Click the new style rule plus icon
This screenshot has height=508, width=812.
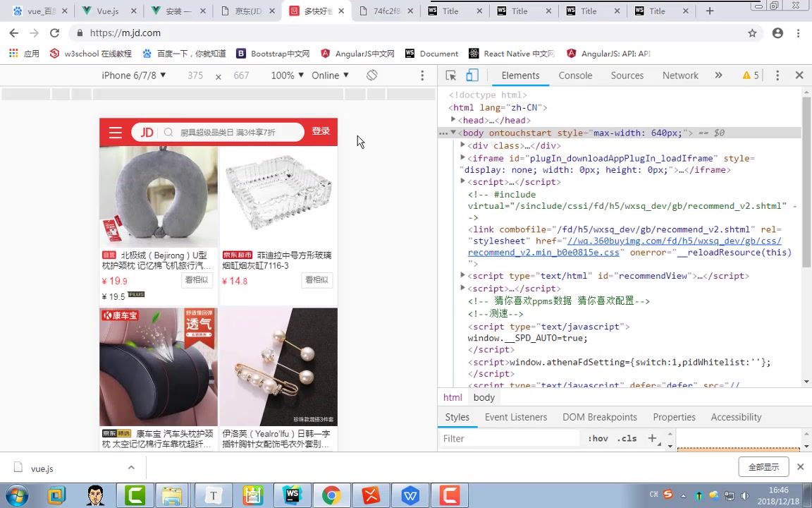pos(652,438)
